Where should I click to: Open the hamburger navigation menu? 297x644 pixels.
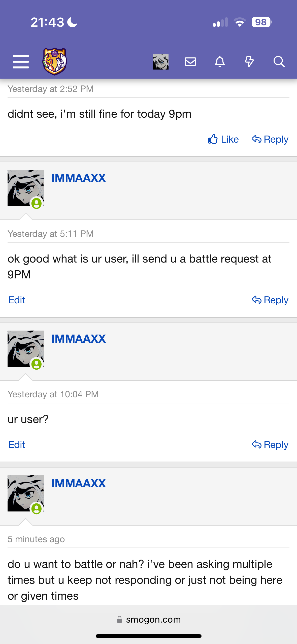pos(21,61)
